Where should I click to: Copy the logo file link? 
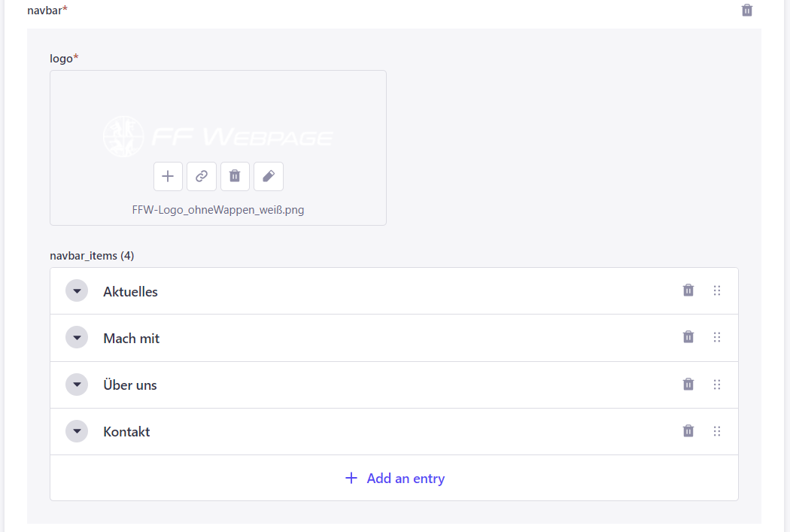tap(202, 176)
